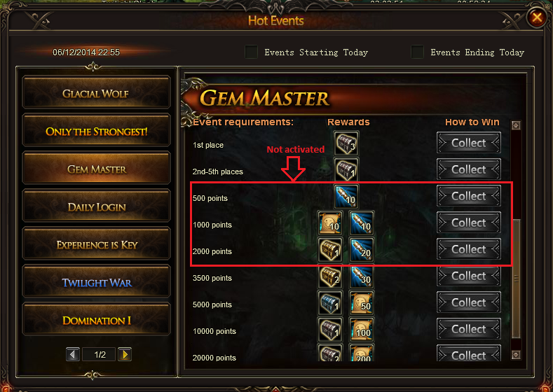Click scrollbar down arrow in rewards panel
The image size is (553, 392).
pos(516,355)
